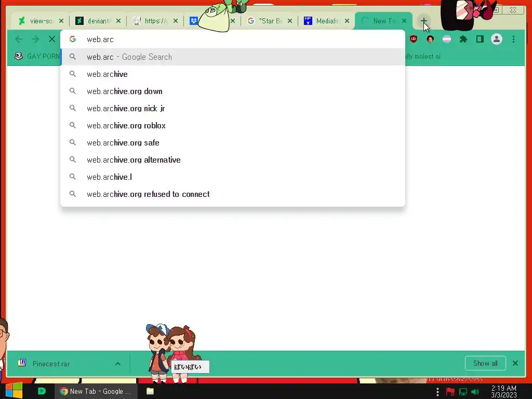Choose the "web.archive.l" suggestion

[233, 177]
